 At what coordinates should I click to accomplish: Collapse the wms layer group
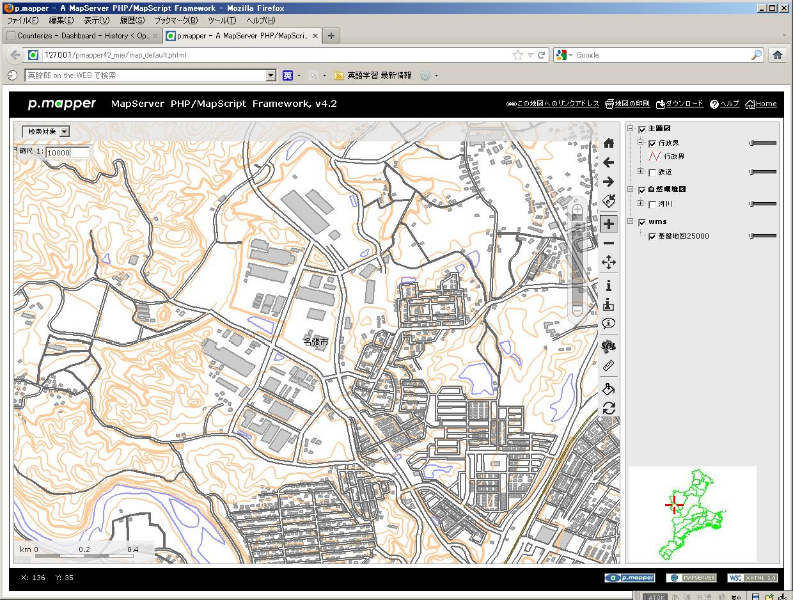(x=630, y=221)
